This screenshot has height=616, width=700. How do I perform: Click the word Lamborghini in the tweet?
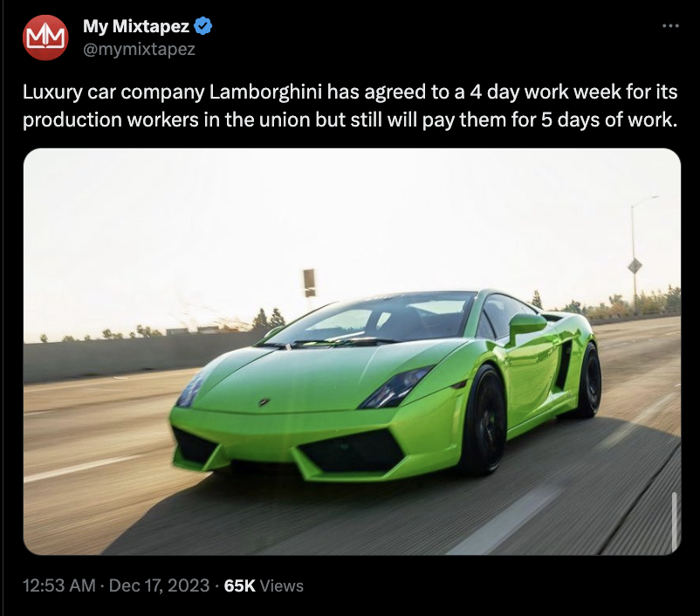265,92
